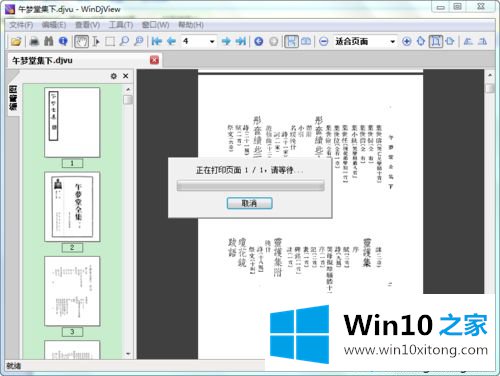Close the thumbnails side panel
This screenshot has width=500, height=376.
pyautogui.click(x=126, y=76)
